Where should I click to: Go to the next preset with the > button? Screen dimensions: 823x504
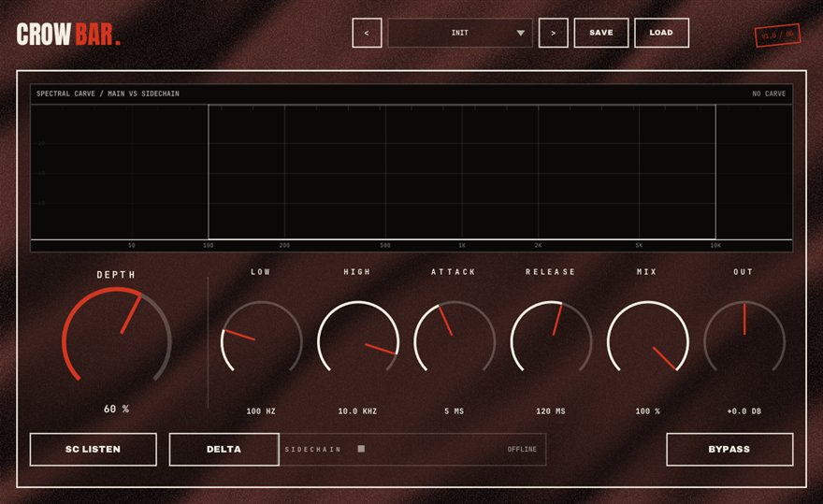(x=554, y=33)
